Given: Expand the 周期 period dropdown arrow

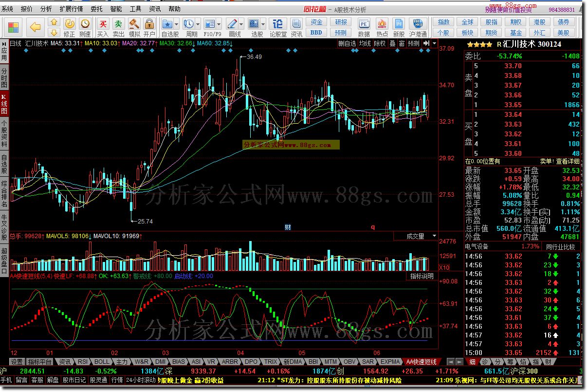Looking at the screenshot, I should click(x=199, y=23).
